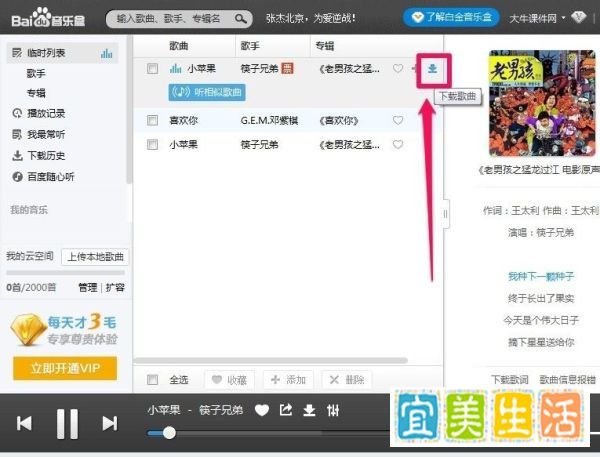Click the search magnifier icon
600x457 pixels.
pyautogui.click(x=241, y=18)
